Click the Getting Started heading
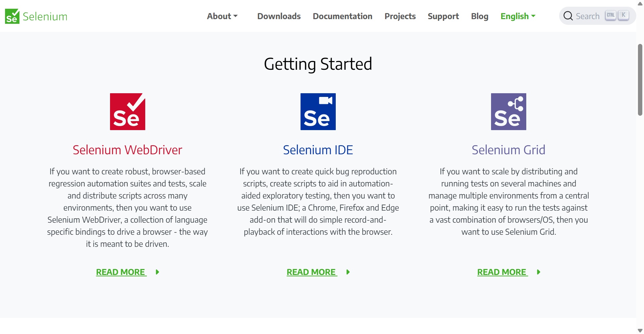Screen dimensions: 644x334 point(318,64)
